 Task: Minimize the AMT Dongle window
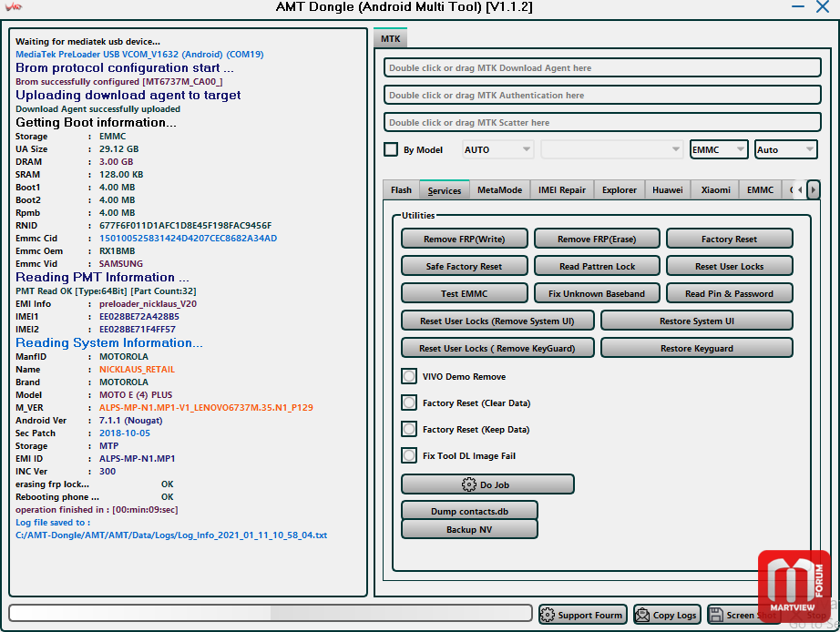798,7
